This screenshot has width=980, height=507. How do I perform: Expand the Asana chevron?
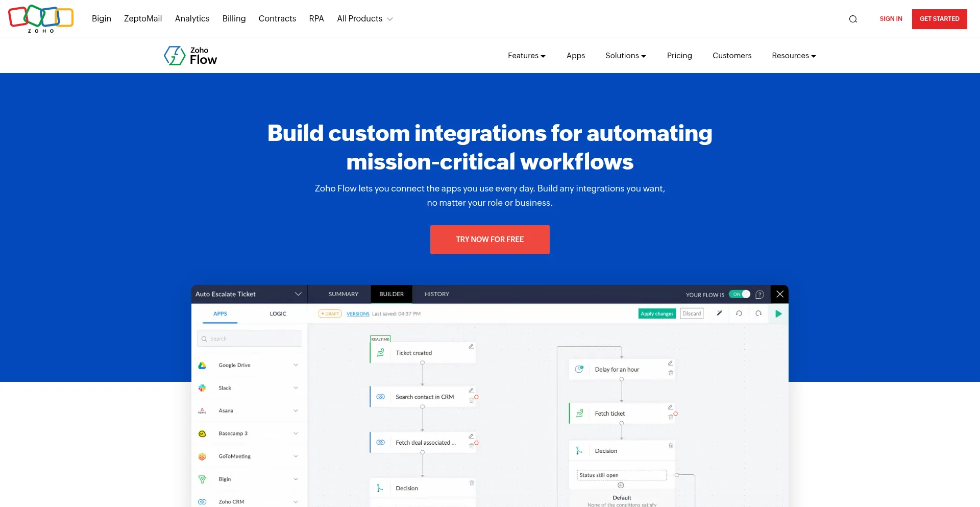click(x=296, y=411)
